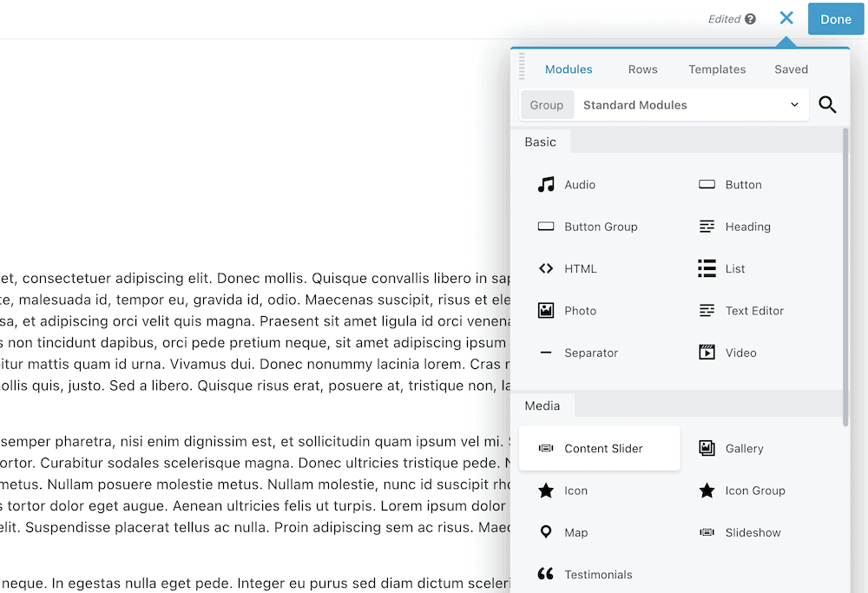Click the Text Editor label
The height and width of the screenshot is (593, 868).
(x=754, y=311)
